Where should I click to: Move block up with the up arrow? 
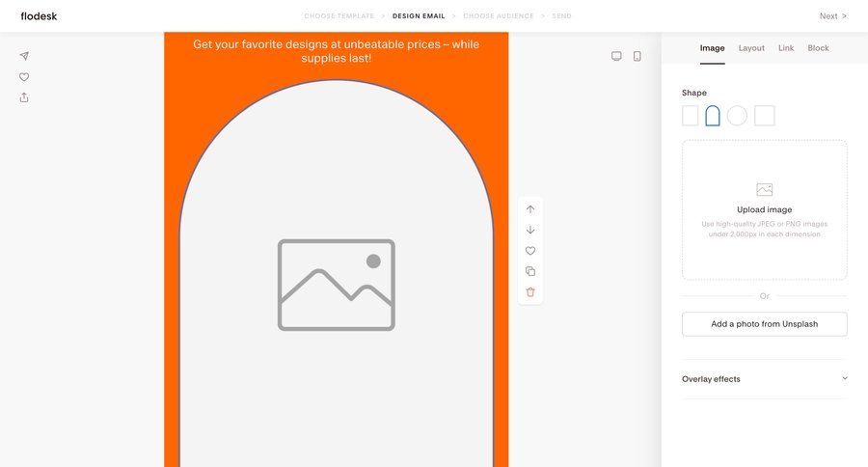click(530, 209)
